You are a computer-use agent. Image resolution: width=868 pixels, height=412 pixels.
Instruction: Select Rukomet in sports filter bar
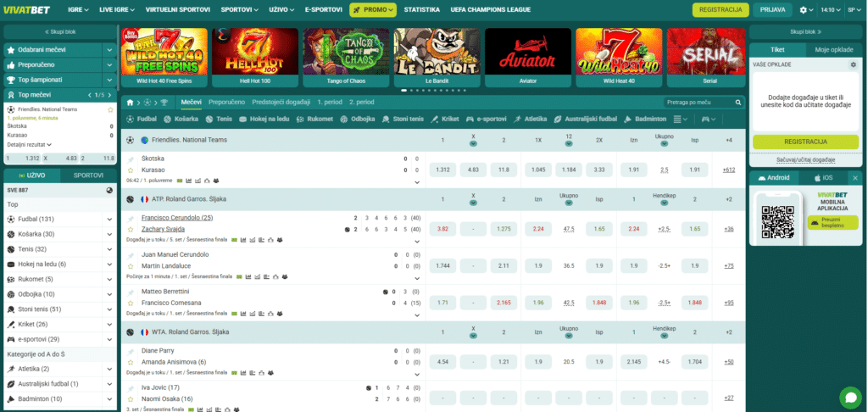point(315,119)
